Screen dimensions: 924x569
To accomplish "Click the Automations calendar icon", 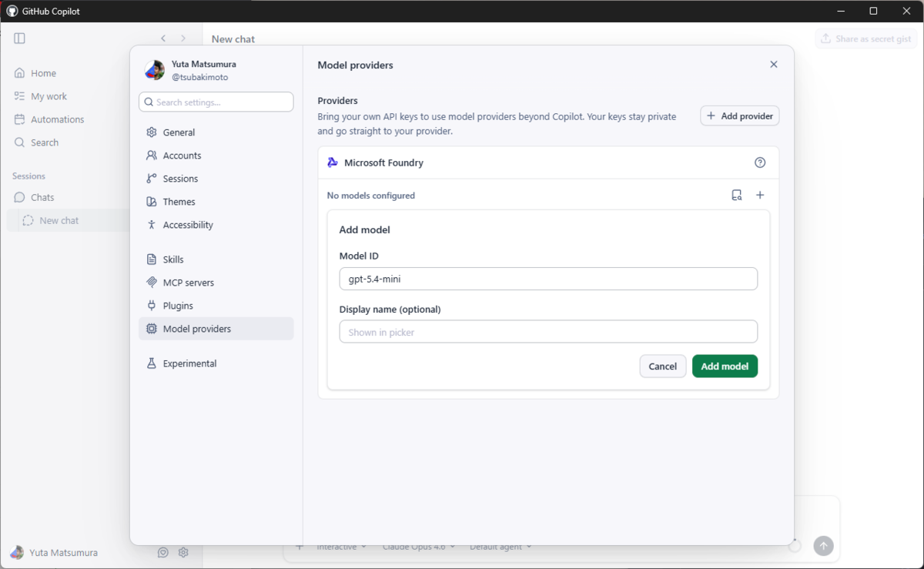I will pos(20,119).
